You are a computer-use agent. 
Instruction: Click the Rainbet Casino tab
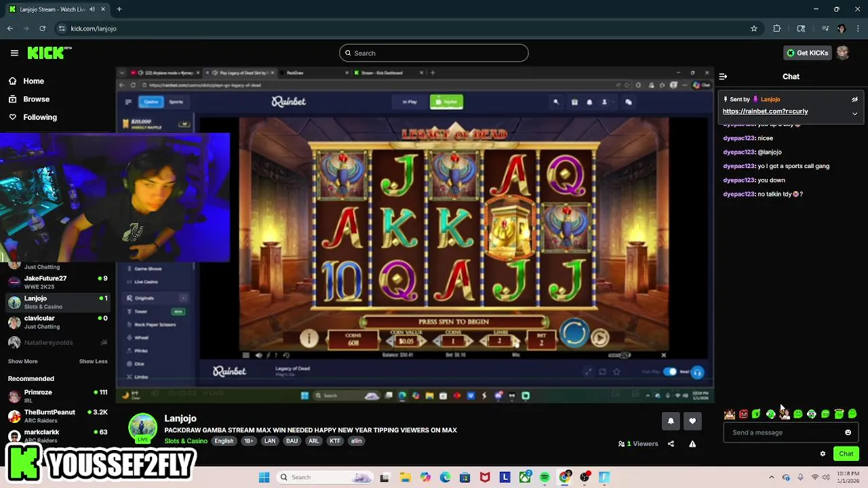[151, 102]
